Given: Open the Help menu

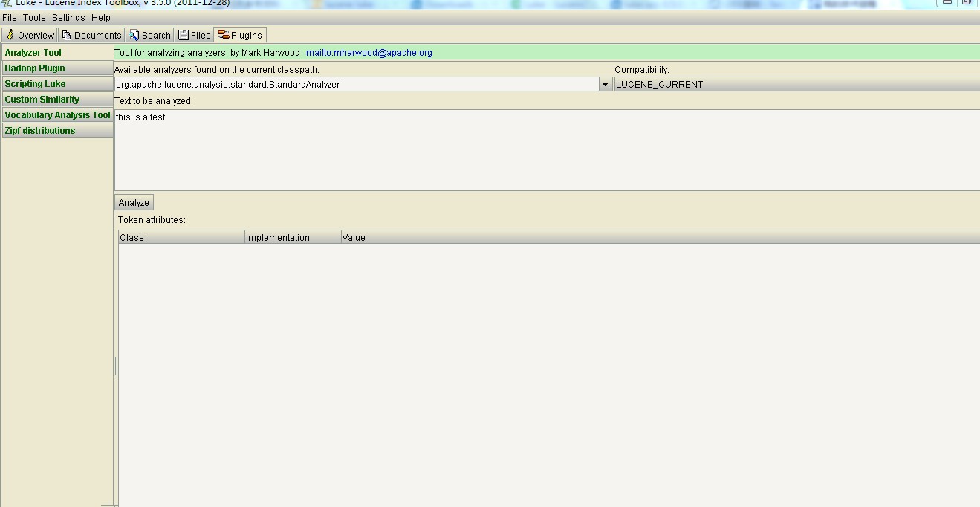Looking at the screenshot, I should [101, 17].
